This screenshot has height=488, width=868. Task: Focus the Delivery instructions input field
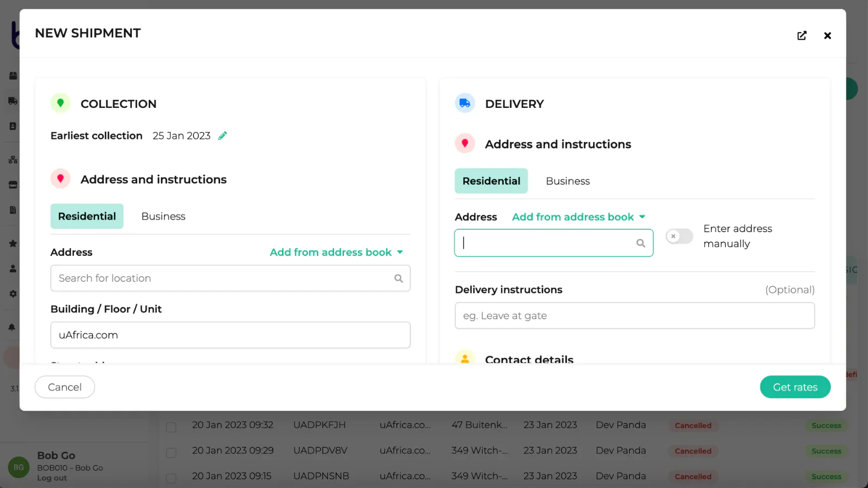[x=634, y=316]
